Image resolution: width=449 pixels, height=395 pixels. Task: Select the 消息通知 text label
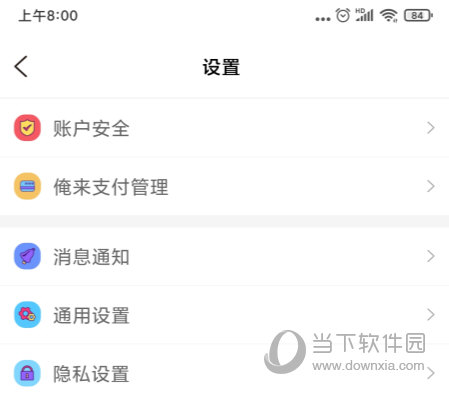point(91,257)
